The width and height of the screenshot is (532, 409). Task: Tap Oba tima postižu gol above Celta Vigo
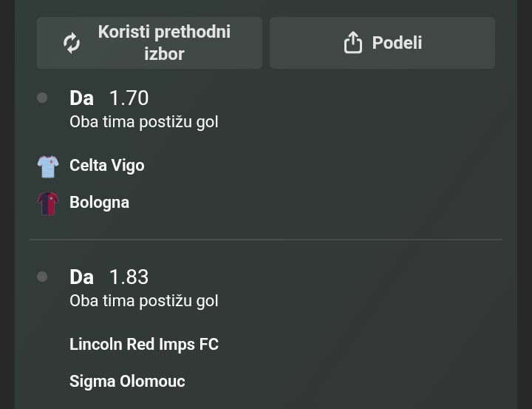coord(144,121)
